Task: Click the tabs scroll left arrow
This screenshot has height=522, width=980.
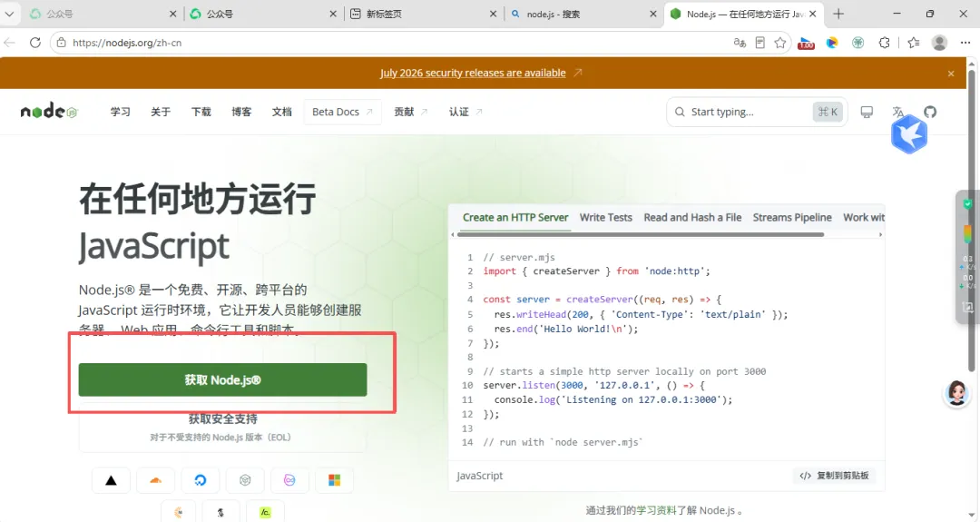Action: coord(453,234)
